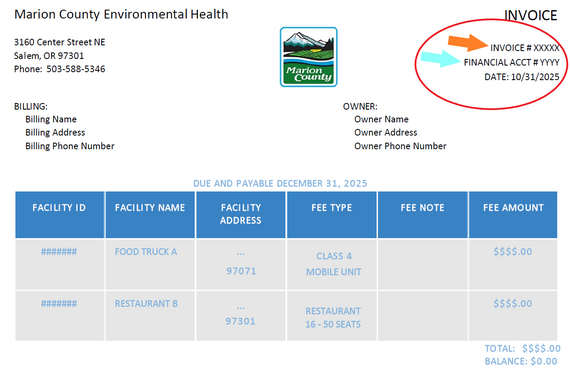Click the 'Billing Phone Number' line
570x368 pixels.
coord(70,146)
